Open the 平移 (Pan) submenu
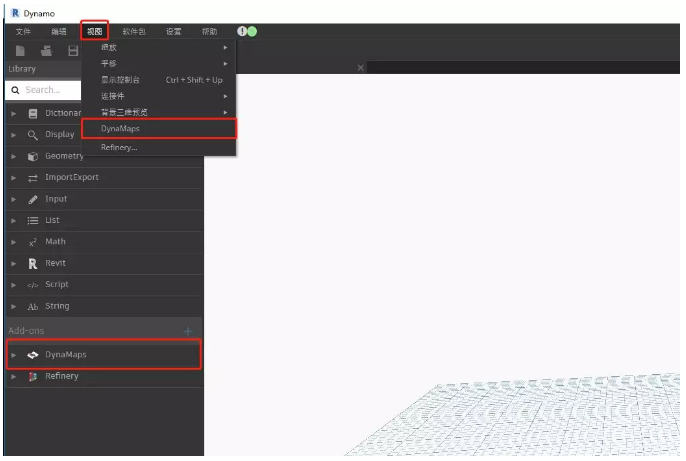This screenshot has height=461, width=686. [x=159, y=63]
